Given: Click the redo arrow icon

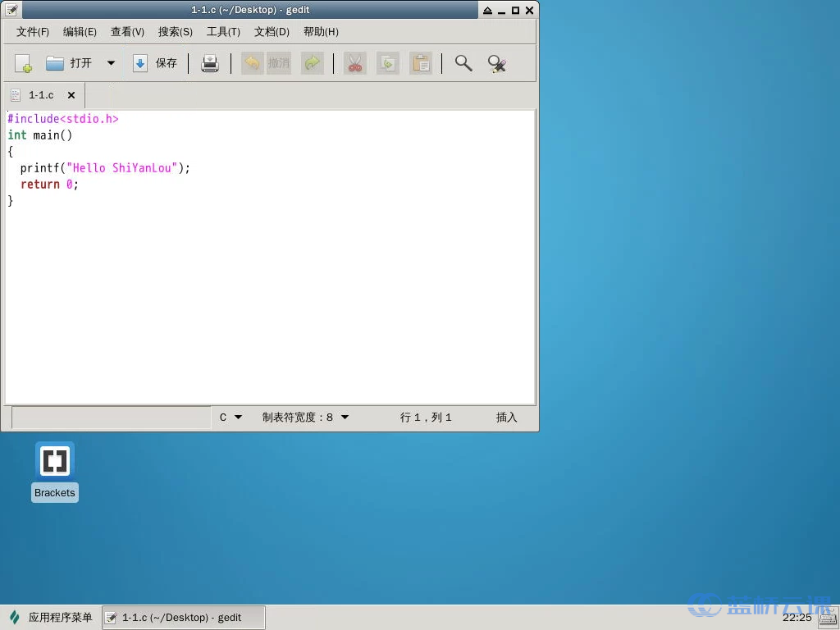Looking at the screenshot, I should tap(312, 63).
